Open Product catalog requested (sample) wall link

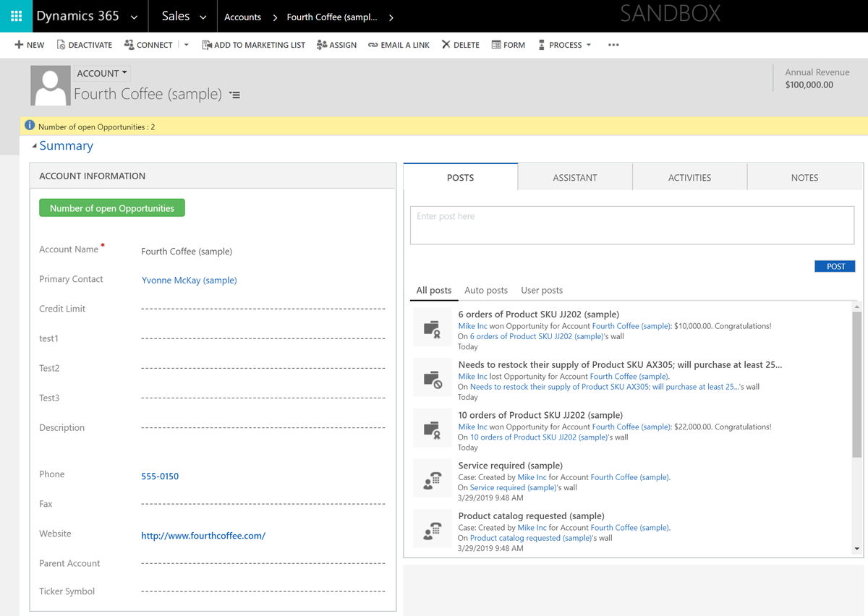point(531,538)
